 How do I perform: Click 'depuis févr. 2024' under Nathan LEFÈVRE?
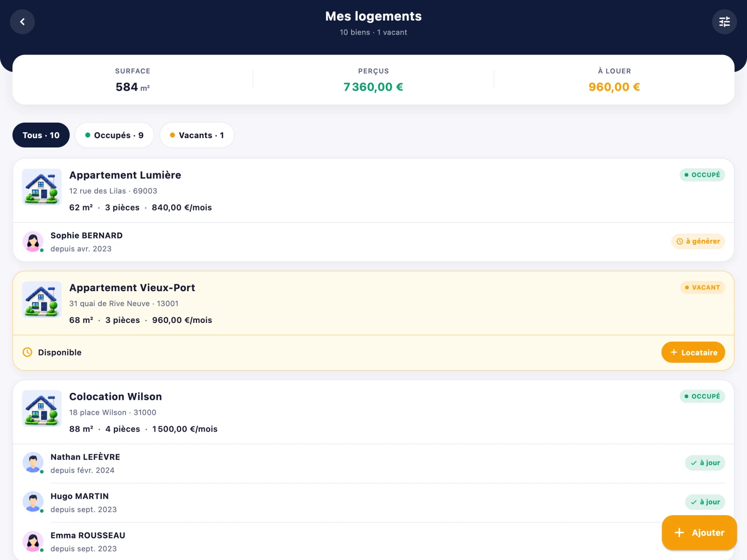82,470
